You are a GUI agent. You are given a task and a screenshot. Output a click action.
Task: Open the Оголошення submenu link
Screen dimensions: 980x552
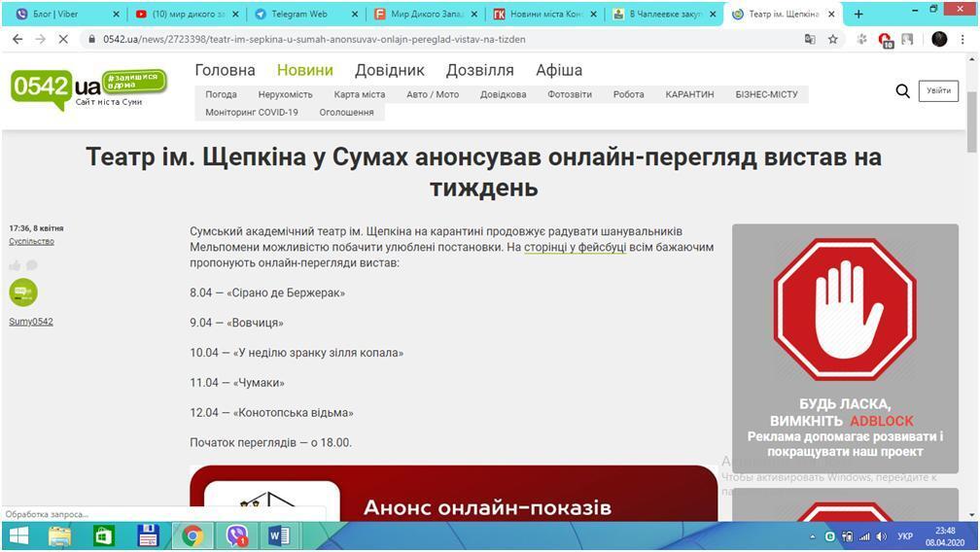tap(346, 113)
